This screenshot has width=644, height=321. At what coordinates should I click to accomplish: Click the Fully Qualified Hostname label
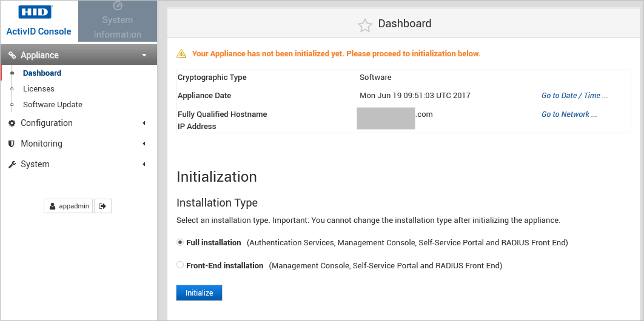click(x=222, y=114)
